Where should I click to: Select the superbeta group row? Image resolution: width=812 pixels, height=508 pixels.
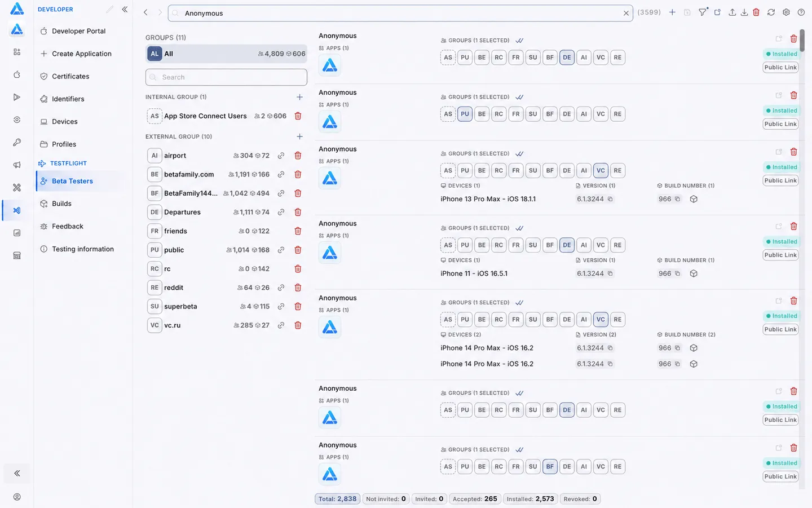pos(226,306)
